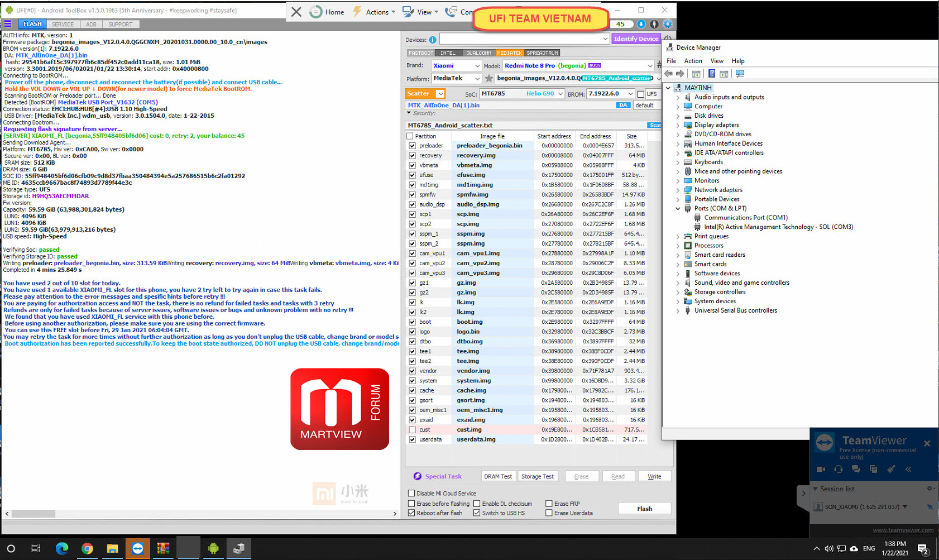Switch to the ADB tab

coord(91,25)
